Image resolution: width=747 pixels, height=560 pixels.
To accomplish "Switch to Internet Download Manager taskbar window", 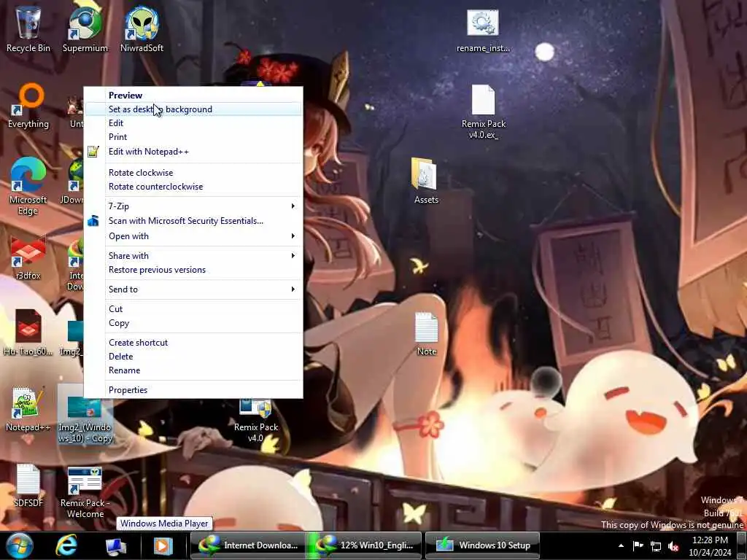I will coord(248,545).
